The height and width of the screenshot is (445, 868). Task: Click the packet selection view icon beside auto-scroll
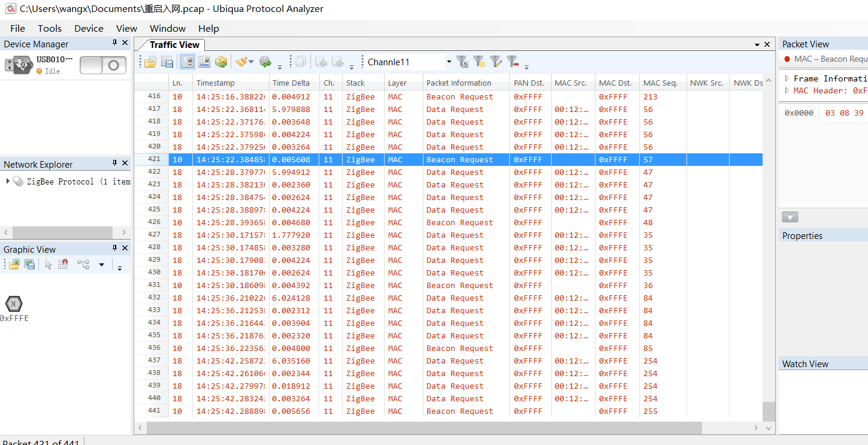[204, 62]
